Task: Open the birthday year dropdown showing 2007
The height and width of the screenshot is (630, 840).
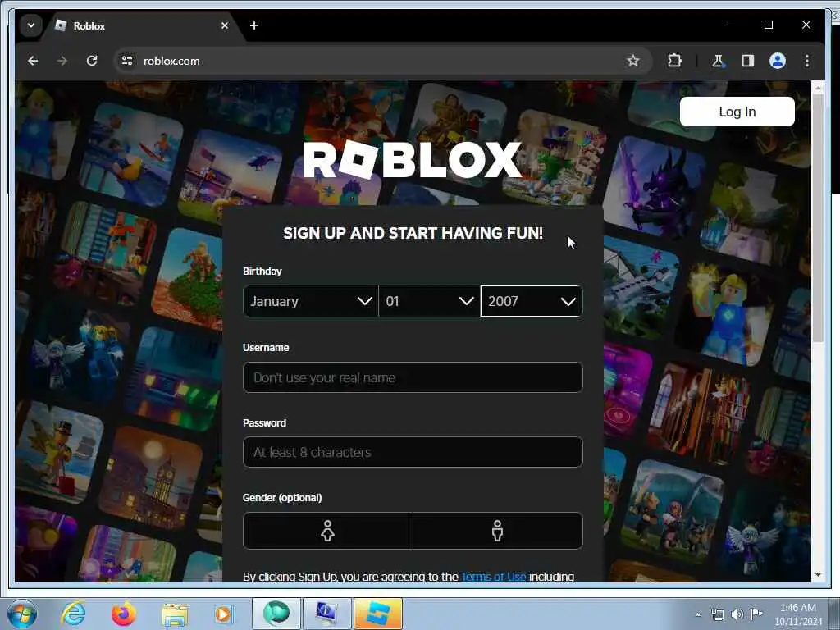Action: tap(532, 301)
